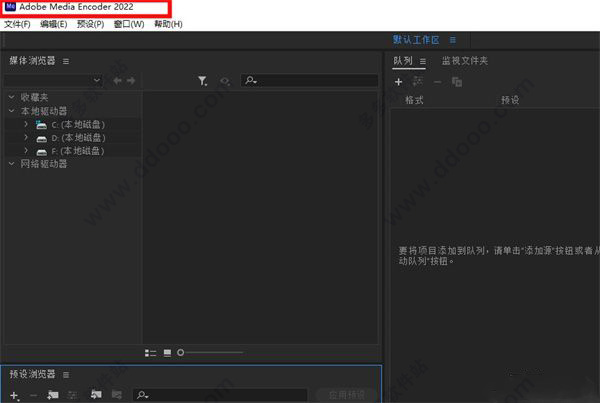
Task: Switch media browser to thumbnail view
Action: [x=167, y=353]
